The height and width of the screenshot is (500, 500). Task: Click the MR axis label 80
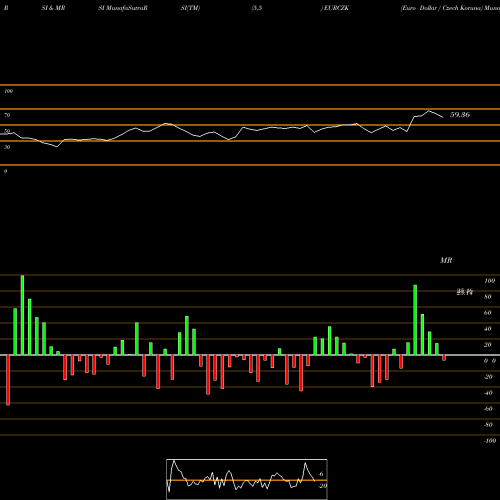point(488,297)
